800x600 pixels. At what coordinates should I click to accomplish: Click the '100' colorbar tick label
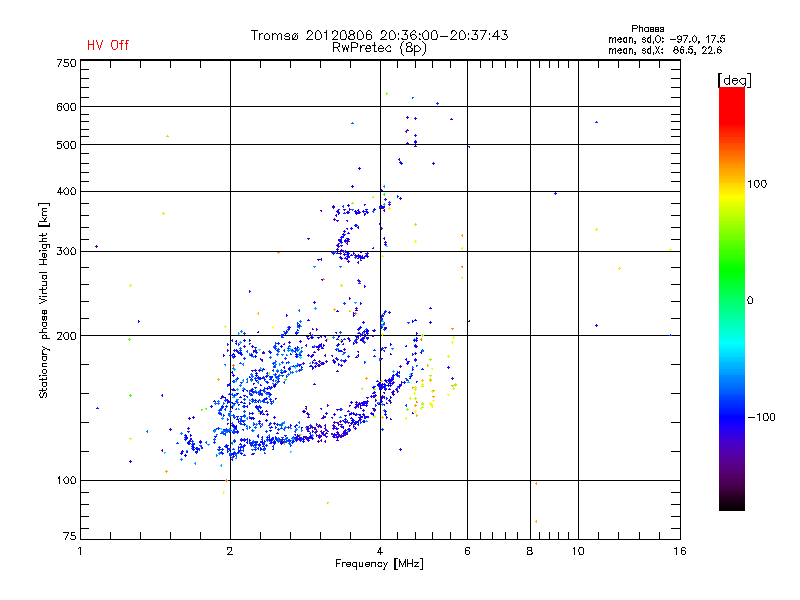757,184
